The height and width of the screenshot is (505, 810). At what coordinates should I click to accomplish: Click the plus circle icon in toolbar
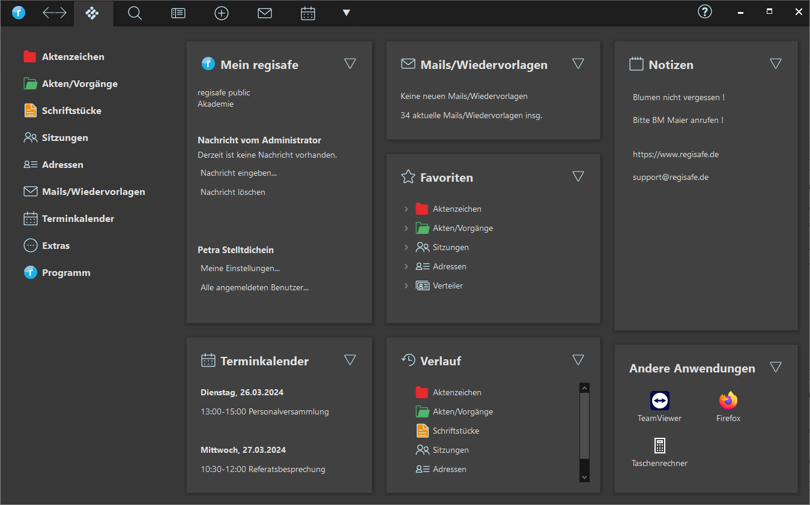[x=221, y=13]
